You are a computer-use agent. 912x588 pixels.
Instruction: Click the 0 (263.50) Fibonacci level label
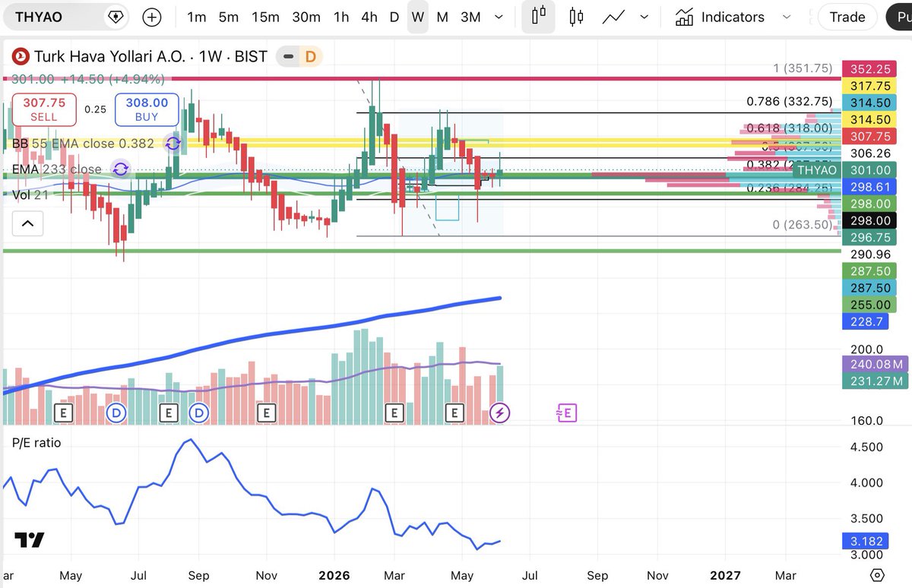tap(803, 224)
